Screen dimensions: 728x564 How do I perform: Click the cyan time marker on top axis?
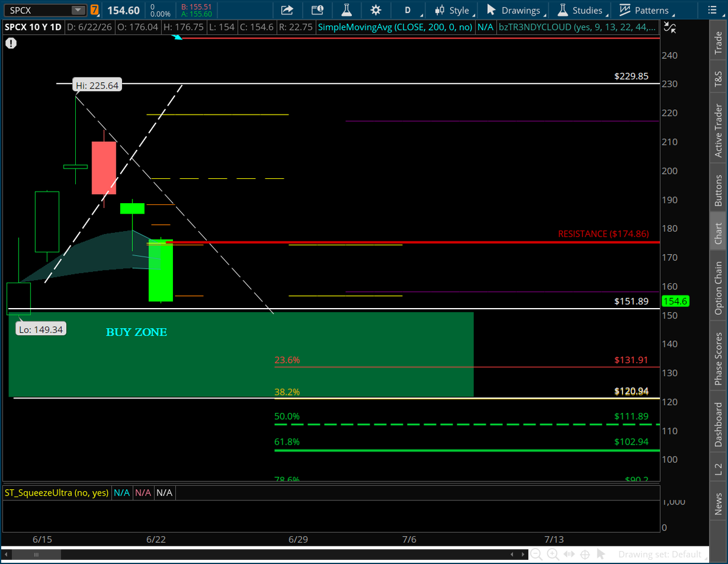178,38
